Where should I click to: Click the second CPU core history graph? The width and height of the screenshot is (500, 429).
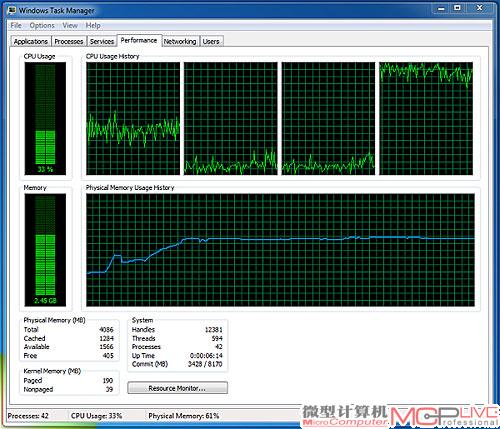(x=231, y=118)
